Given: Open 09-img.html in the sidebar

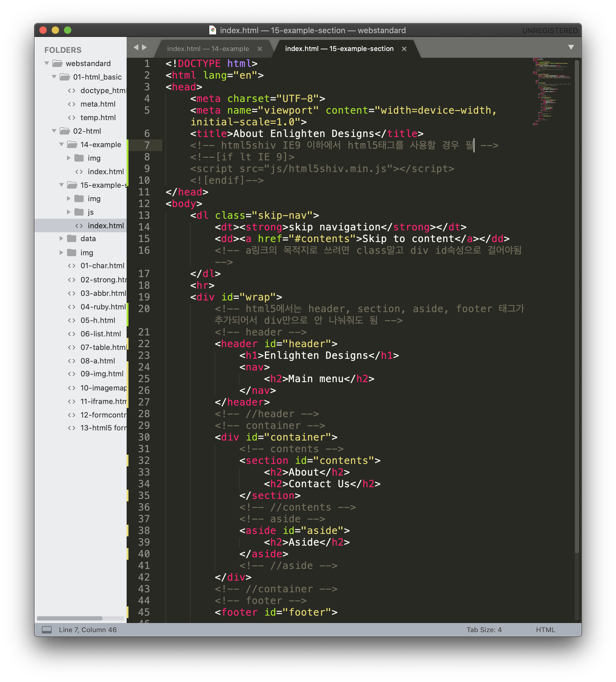Looking at the screenshot, I should [101, 374].
